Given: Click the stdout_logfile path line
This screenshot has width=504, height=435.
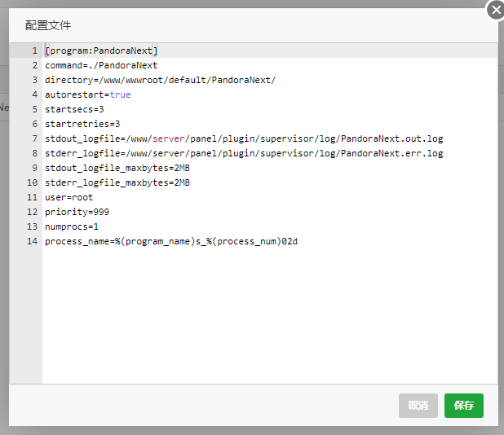Looking at the screenshot, I should [244, 138].
